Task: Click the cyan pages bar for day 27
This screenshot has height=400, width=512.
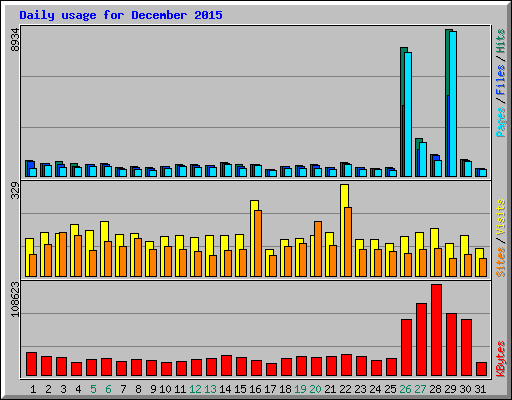Action: (423, 159)
